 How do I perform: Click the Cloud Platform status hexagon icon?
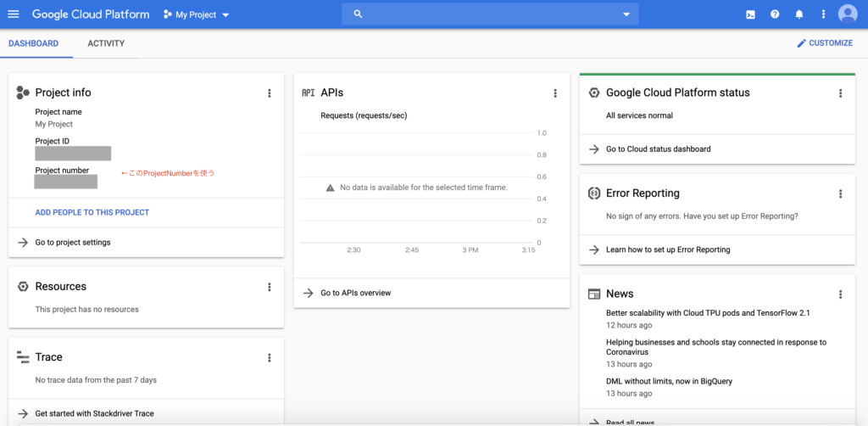(594, 92)
